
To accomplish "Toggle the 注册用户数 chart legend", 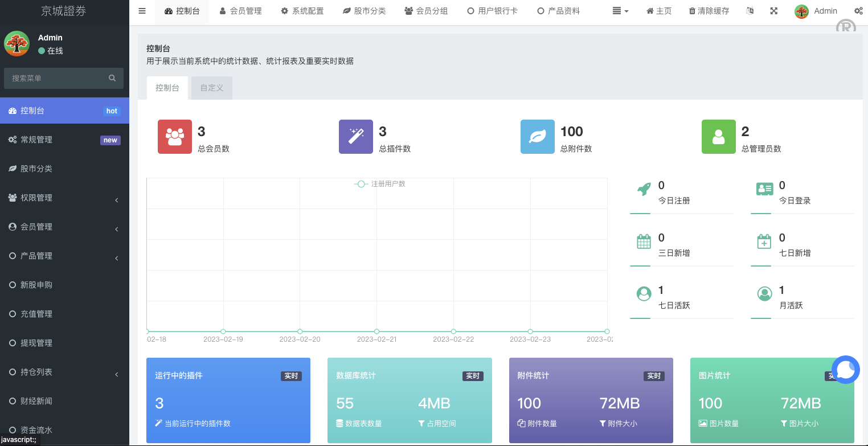I will tap(380, 184).
